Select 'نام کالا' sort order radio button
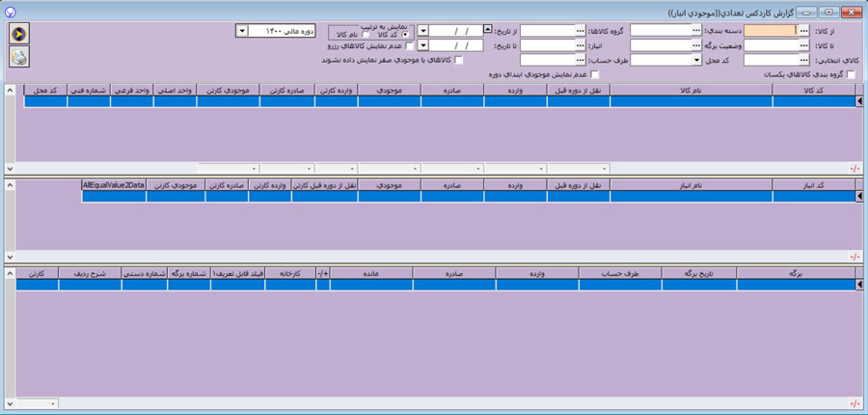The image size is (868, 415). [366, 36]
